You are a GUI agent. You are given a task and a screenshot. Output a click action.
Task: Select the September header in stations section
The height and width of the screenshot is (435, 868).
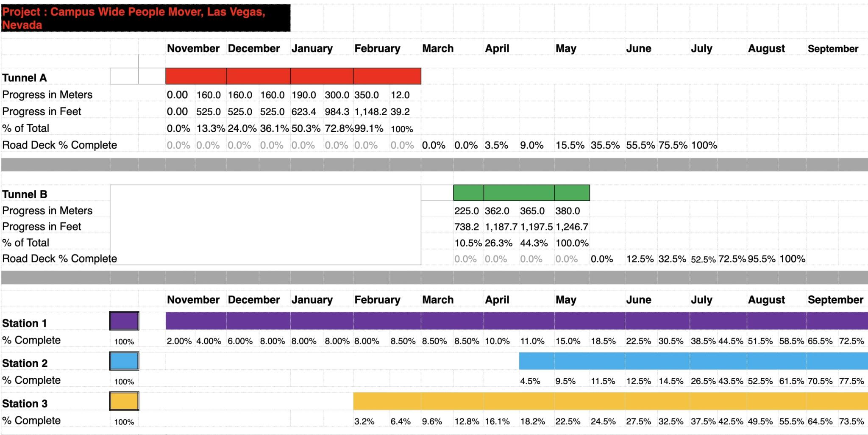tap(835, 300)
